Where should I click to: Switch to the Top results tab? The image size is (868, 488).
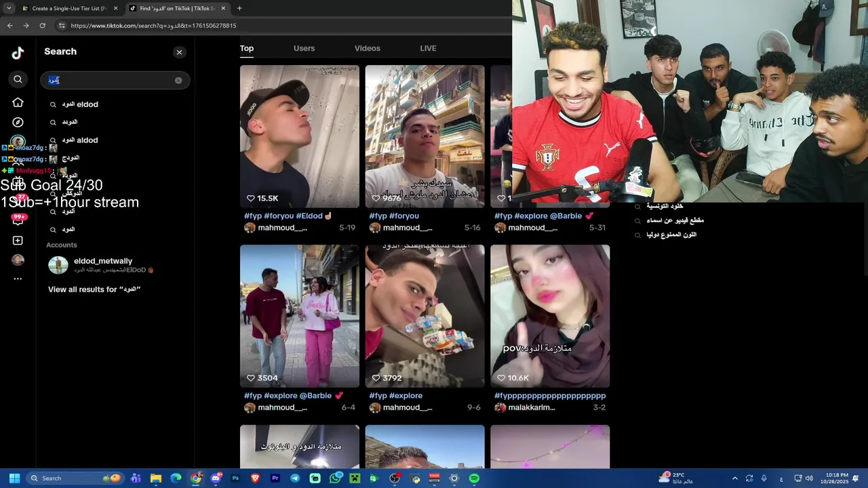247,48
